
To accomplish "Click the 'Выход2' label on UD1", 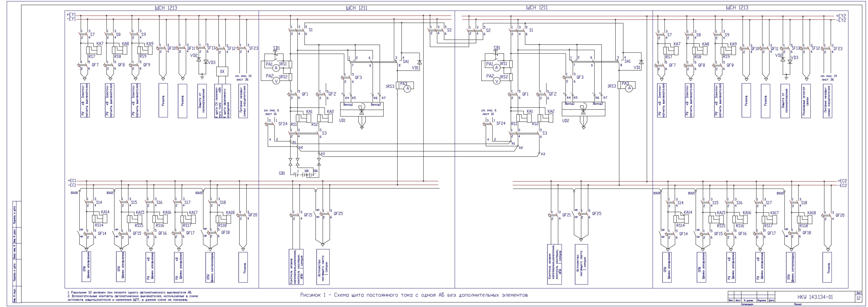I will coord(376,105).
